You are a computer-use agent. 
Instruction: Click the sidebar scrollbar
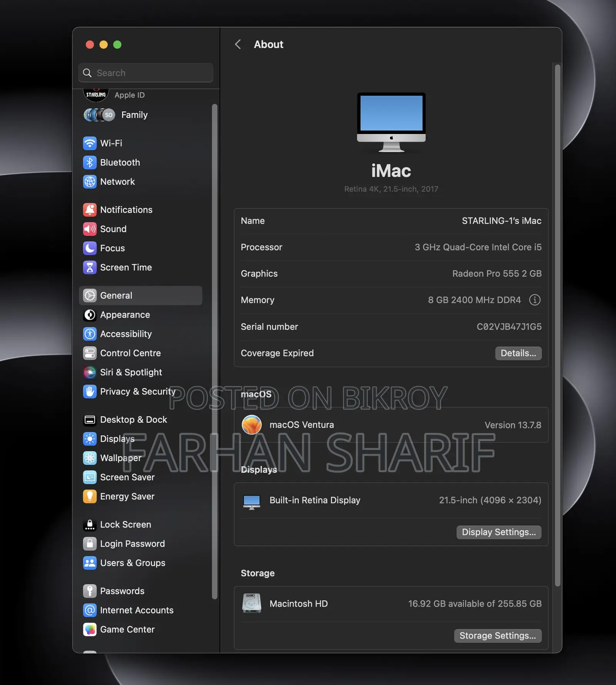[214, 351]
